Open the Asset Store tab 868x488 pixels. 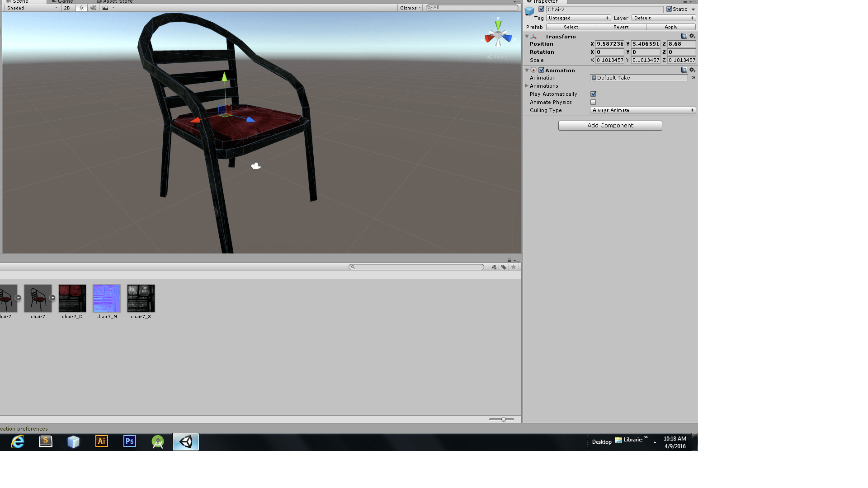[x=117, y=1]
